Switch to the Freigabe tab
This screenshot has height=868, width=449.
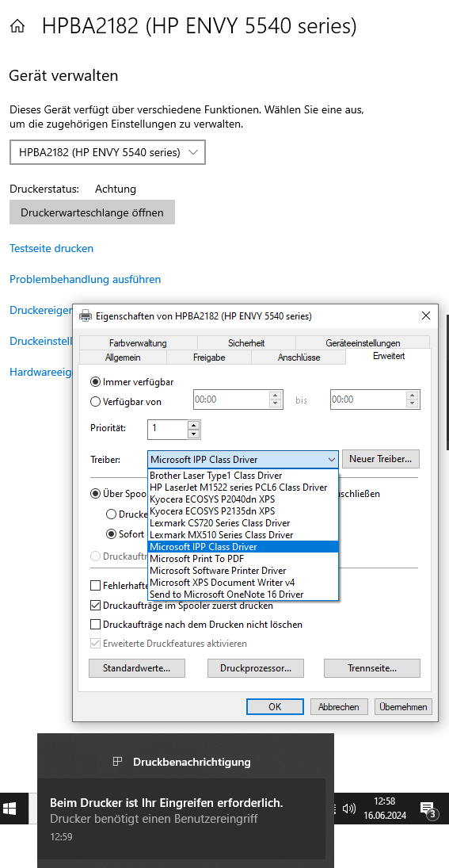pos(209,358)
